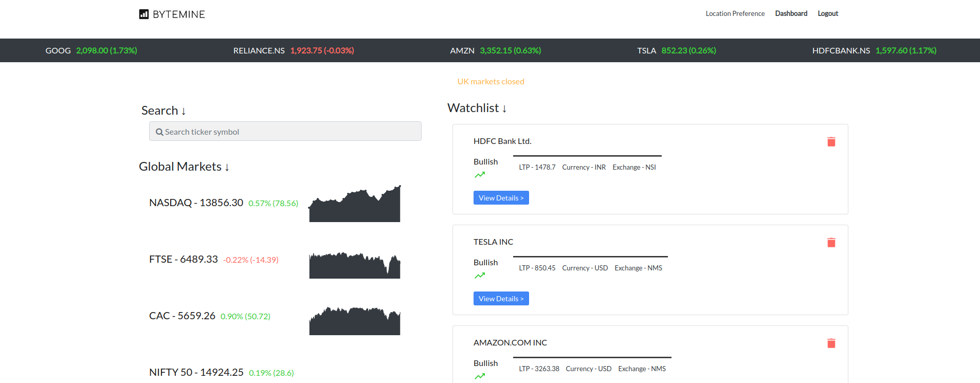Viewport: 980px width, 383px height.
Task: Click AMAZON.COM INC card title
Action: tap(510, 342)
